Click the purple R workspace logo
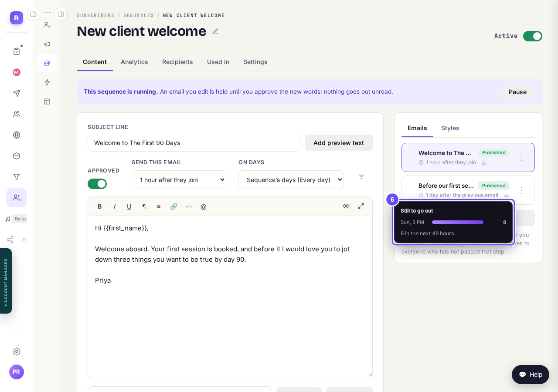 (17, 18)
